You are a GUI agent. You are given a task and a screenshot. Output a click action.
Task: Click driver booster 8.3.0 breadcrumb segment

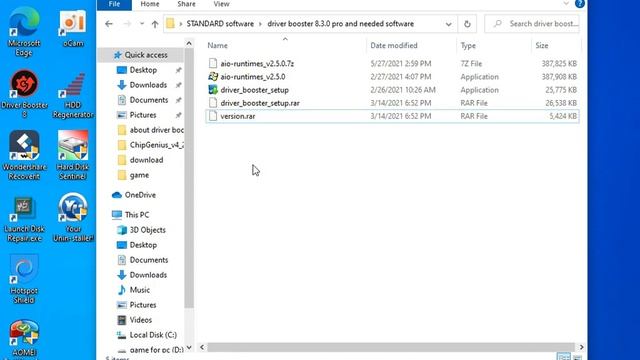[x=340, y=24]
